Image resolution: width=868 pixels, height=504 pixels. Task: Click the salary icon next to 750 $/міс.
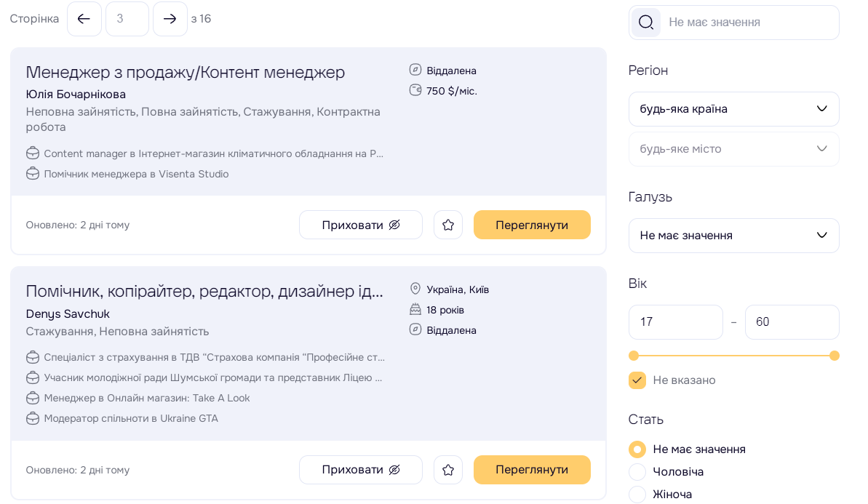pos(415,91)
